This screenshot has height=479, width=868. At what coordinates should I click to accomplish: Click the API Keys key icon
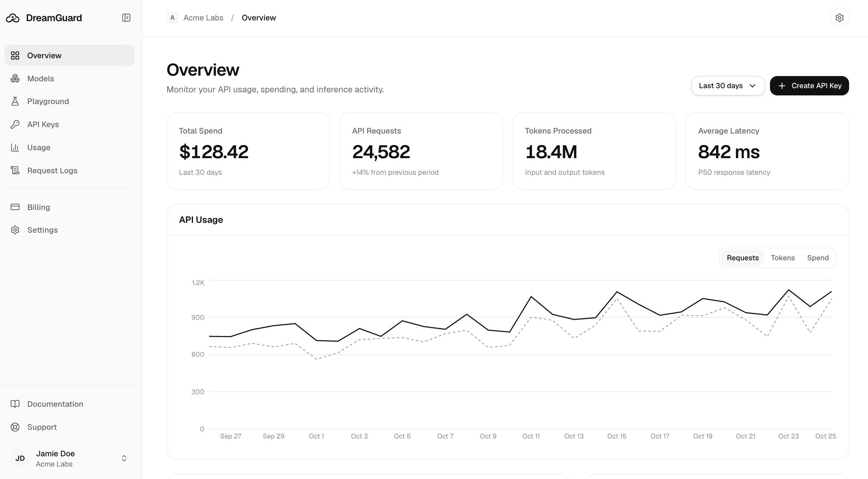point(15,124)
